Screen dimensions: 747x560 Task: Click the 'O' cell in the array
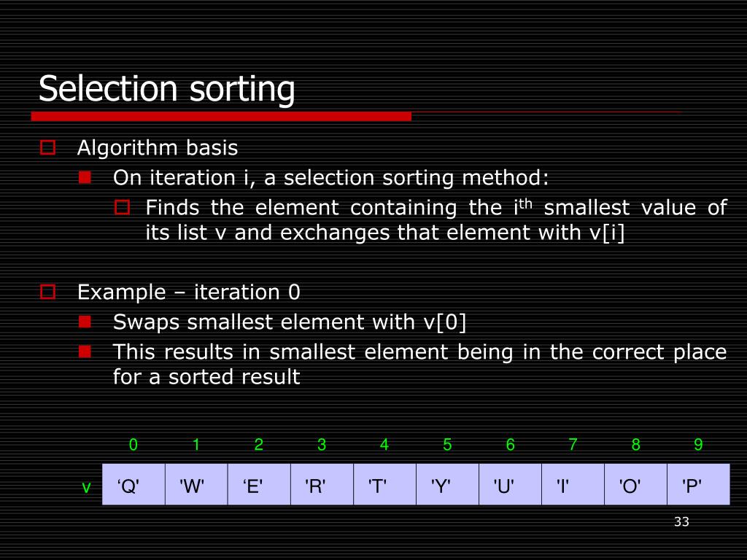click(635, 484)
